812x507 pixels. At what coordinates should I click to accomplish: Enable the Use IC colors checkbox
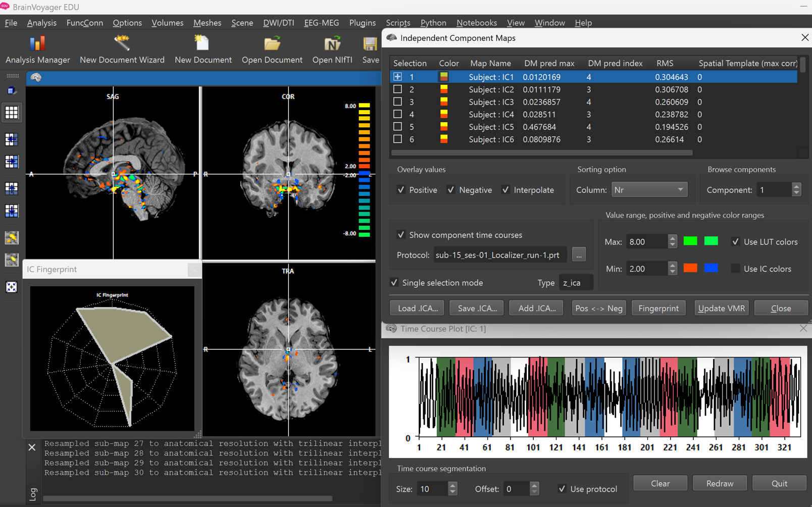coord(735,269)
